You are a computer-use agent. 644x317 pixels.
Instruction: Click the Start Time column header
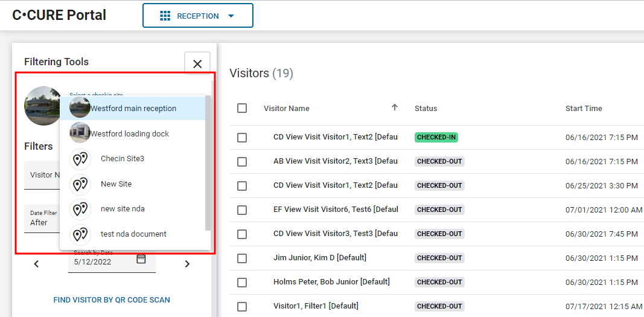584,109
